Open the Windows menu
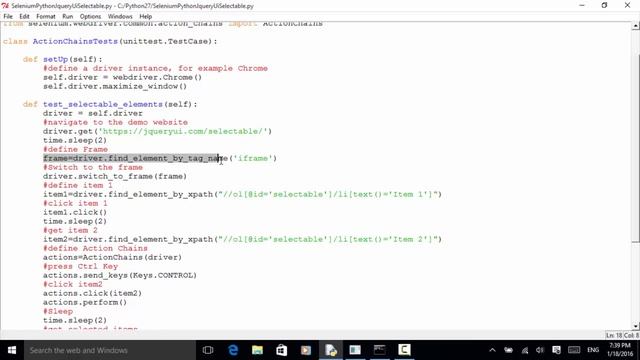The height and width of the screenshot is (360, 640). [x=120, y=16]
